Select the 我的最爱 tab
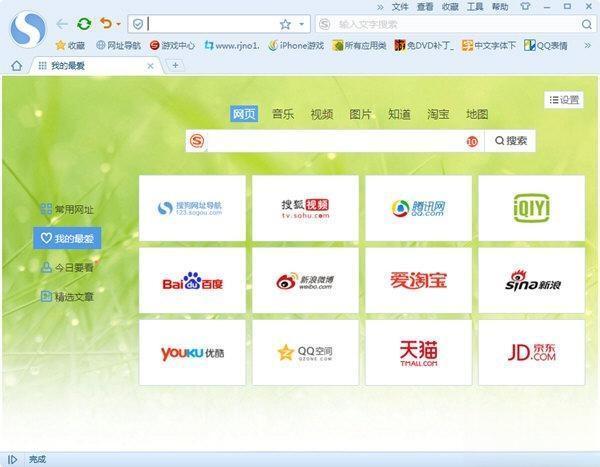Image resolution: width=600 pixels, height=467 pixels. 96,66
